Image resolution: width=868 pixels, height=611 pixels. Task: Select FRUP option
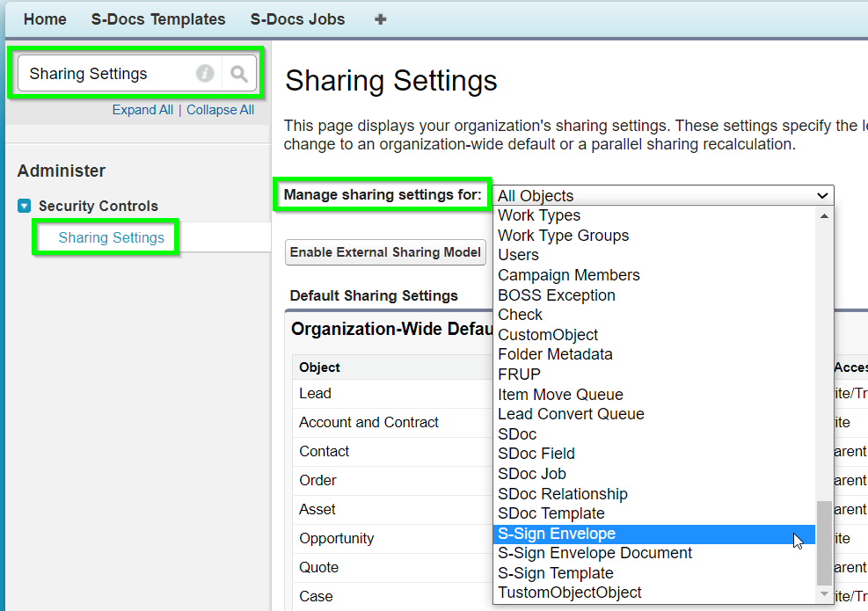click(653, 375)
